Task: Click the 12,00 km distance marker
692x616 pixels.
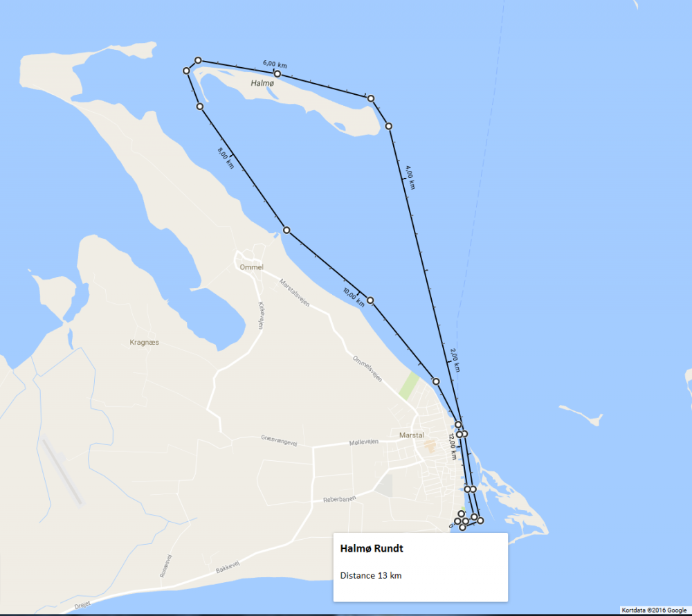Action: [453, 446]
